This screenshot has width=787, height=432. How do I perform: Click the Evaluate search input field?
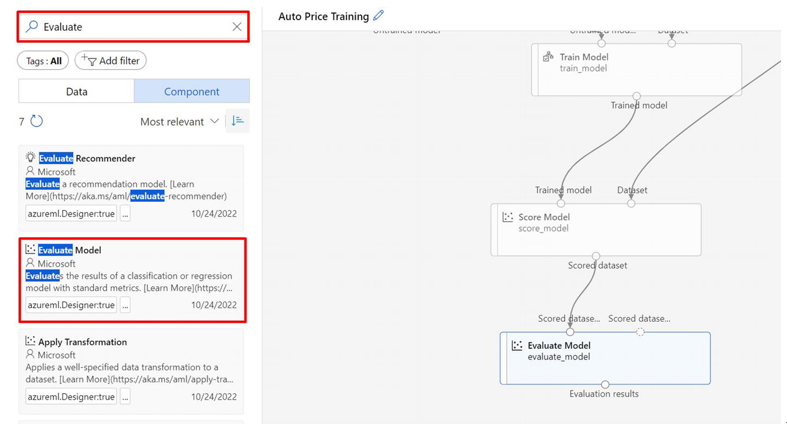(134, 27)
